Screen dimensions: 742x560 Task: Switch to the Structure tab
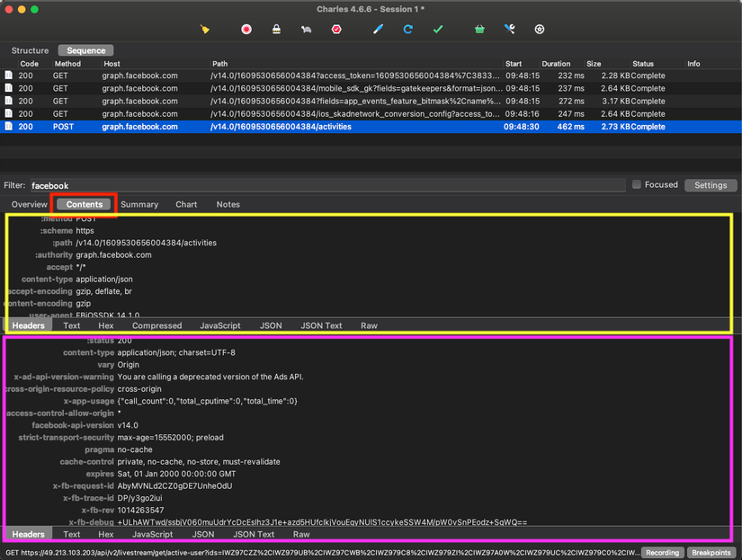pos(30,49)
